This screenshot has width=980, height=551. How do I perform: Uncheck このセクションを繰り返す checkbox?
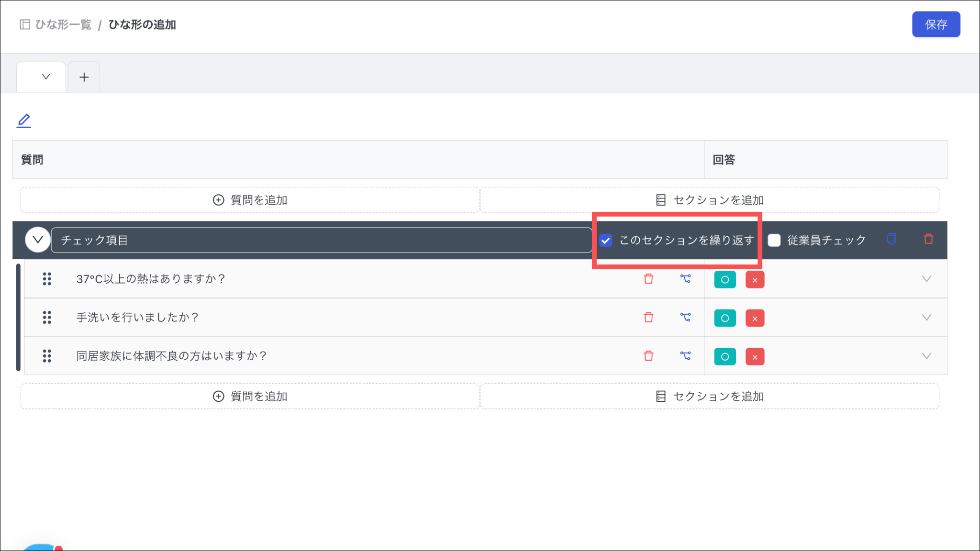click(x=606, y=240)
